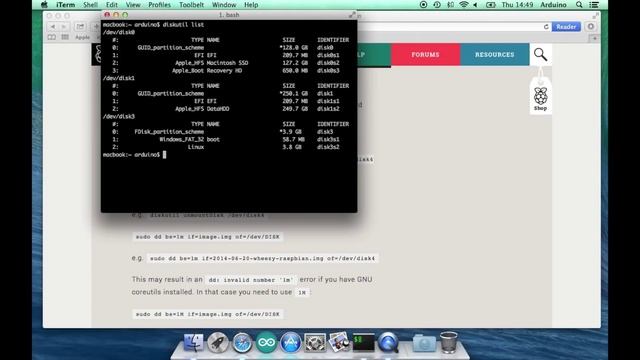Click the terminal command prompt cursor
This screenshot has height=360, width=640.
click(164, 155)
